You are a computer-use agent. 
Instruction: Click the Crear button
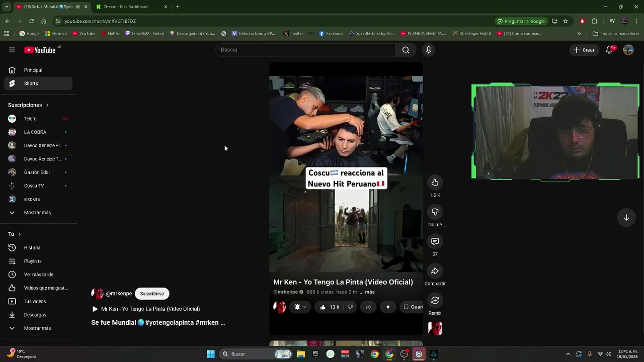click(x=584, y=50)
